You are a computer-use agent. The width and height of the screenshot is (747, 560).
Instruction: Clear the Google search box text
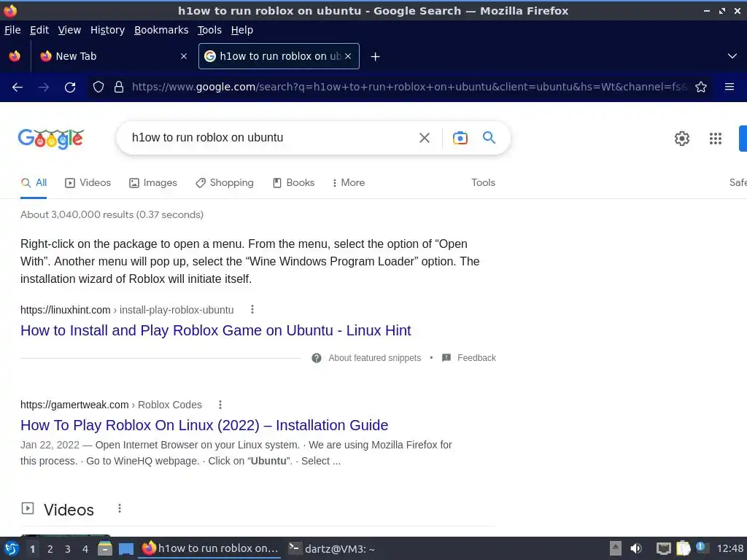(425, 138)
